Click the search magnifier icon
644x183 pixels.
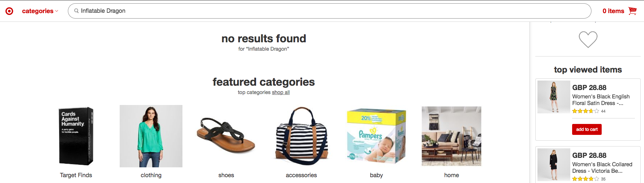click(76, 11)
